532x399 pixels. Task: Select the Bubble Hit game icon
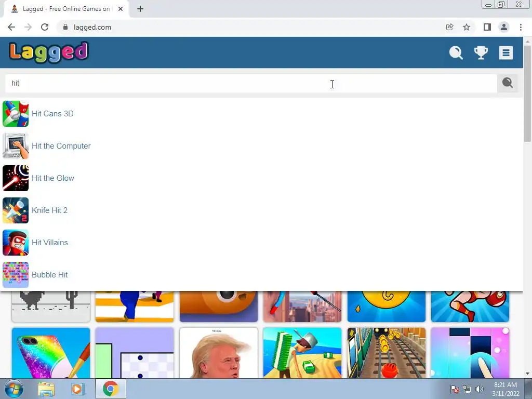pyautogui.click(x=16, y=275)
